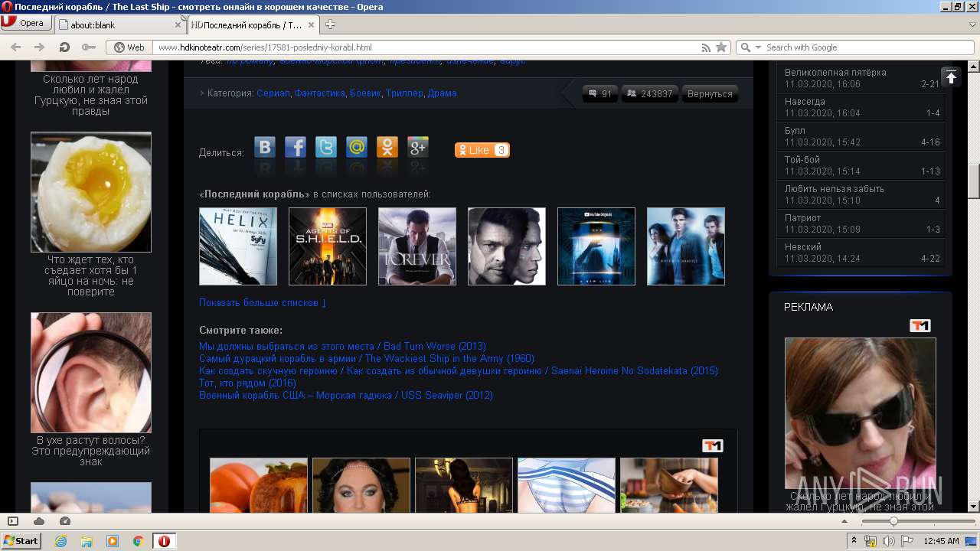Share on Google+ icon
The width and height of the screenshot is (980, 551).
[x=418, y=147]
